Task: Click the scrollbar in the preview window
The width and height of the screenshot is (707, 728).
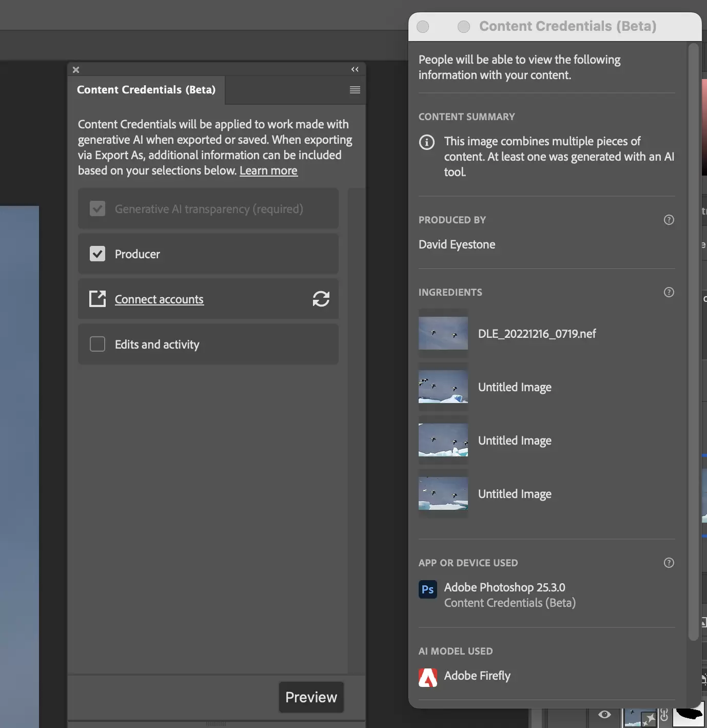Action: pos(693,342)
